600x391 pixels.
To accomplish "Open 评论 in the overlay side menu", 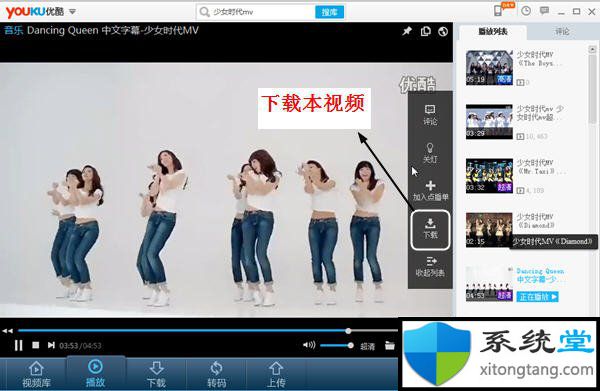I will pos(430,115).
